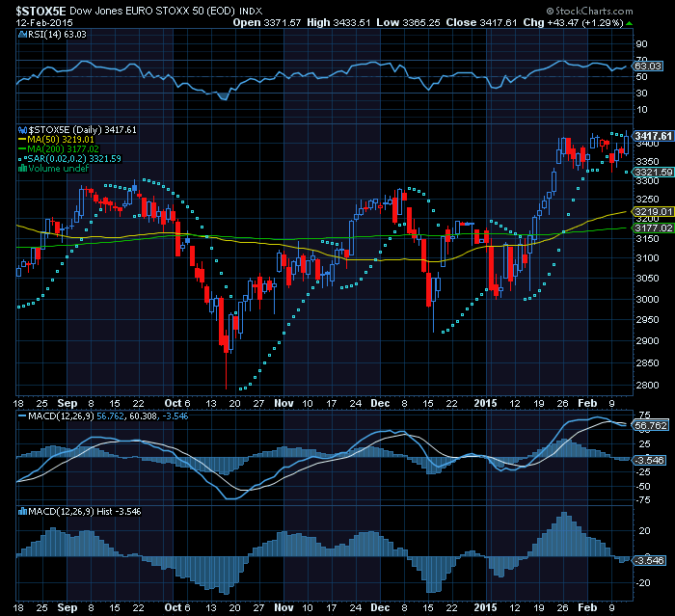This screenshot has width=675, height=616.
Task: Click the 90 label on RSI axis
Action: coord(642,44)
